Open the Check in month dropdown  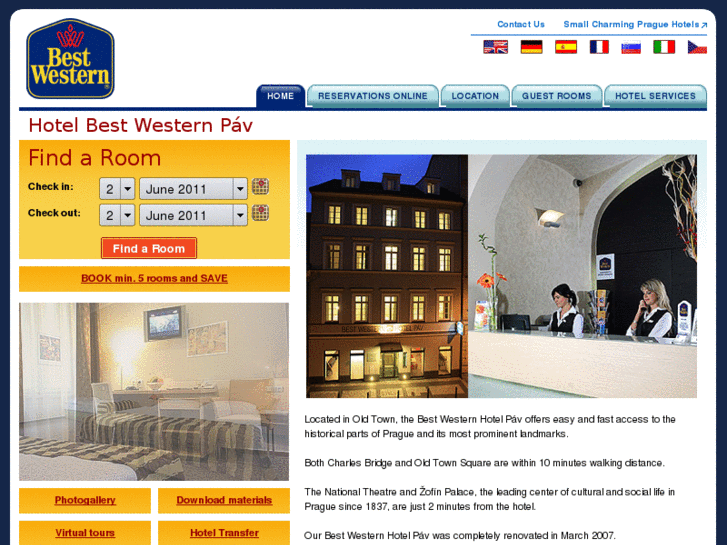coord(193,189)
